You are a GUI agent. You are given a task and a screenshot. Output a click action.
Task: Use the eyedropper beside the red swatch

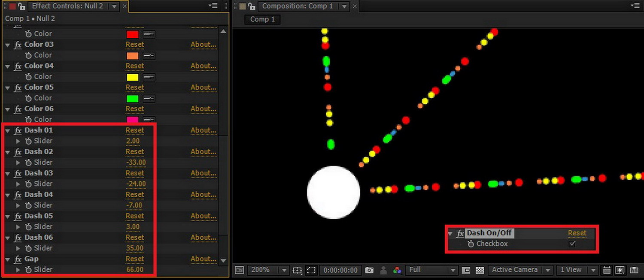149,34
